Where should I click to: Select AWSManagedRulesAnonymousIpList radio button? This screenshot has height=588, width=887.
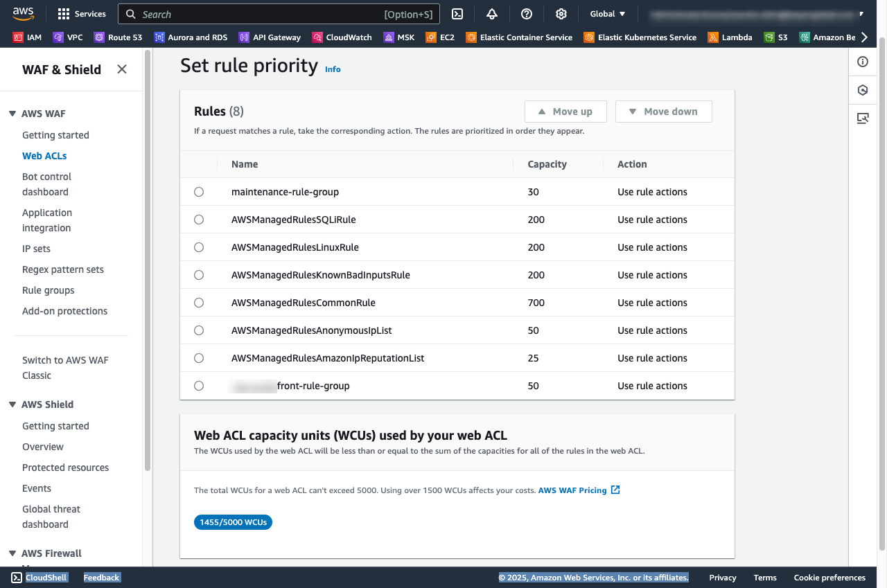[x=199, y=330]
